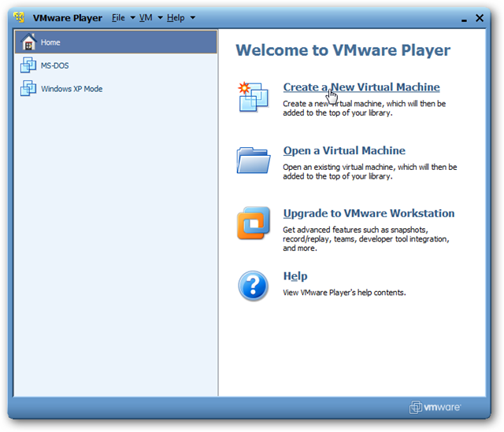This screenshot has width=504, height=432.
Task: Select the MS-DOS virtual machine entry
Action: coord(116,65)
